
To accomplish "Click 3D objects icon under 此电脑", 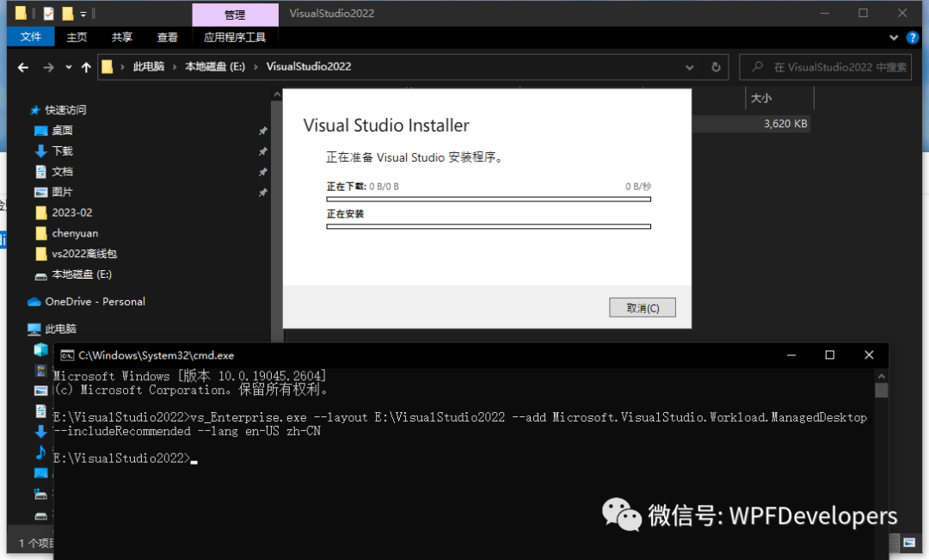I will point(41,349).
